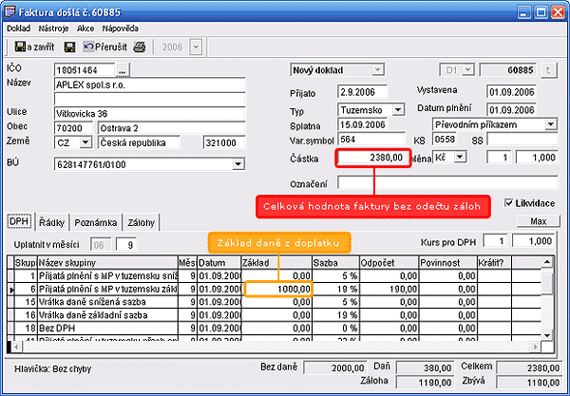Switch to the Zálohy tab

[141, 222]
